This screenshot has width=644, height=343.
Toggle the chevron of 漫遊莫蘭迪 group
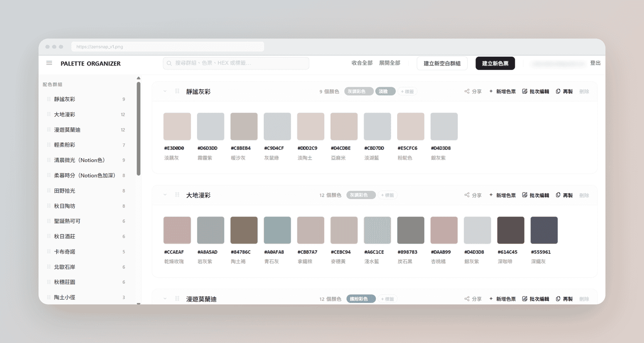(x=165, y=299)
